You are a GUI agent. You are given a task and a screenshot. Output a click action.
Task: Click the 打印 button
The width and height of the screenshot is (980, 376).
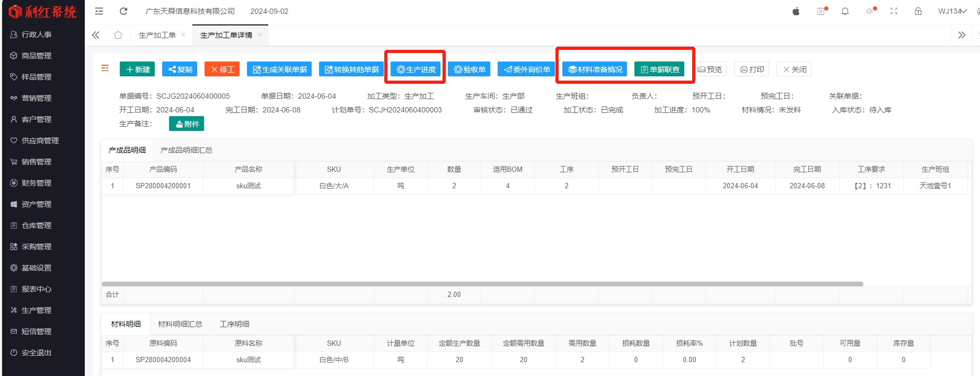tap(752, 69)
